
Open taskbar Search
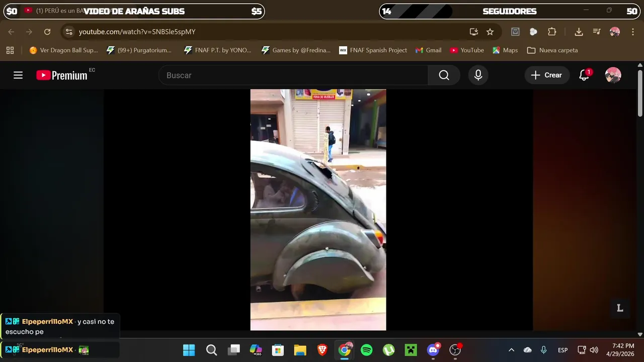[211, 350]
